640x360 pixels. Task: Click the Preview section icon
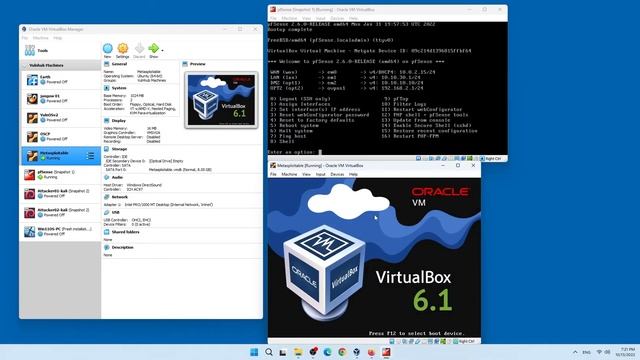pos(185,64)
